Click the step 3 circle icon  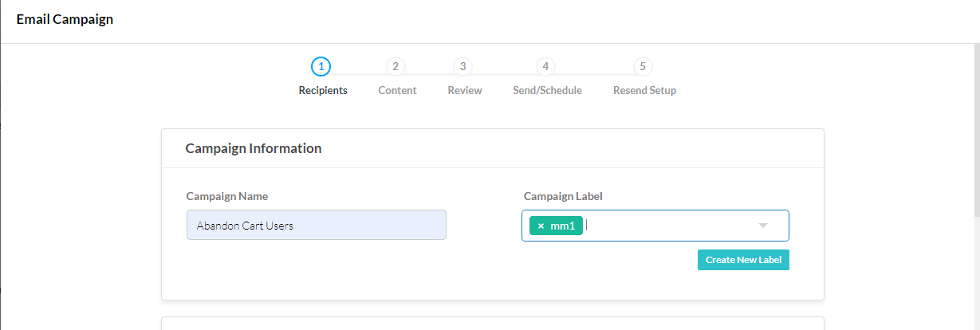462,66
